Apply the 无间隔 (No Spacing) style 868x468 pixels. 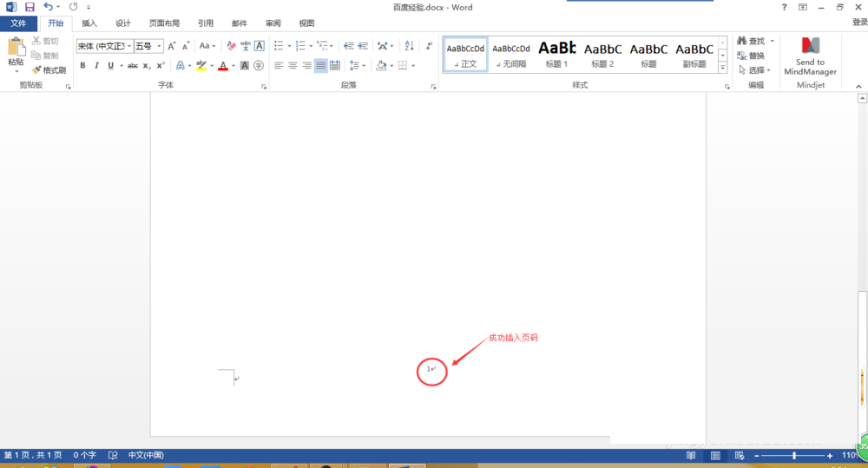point(511,55)
